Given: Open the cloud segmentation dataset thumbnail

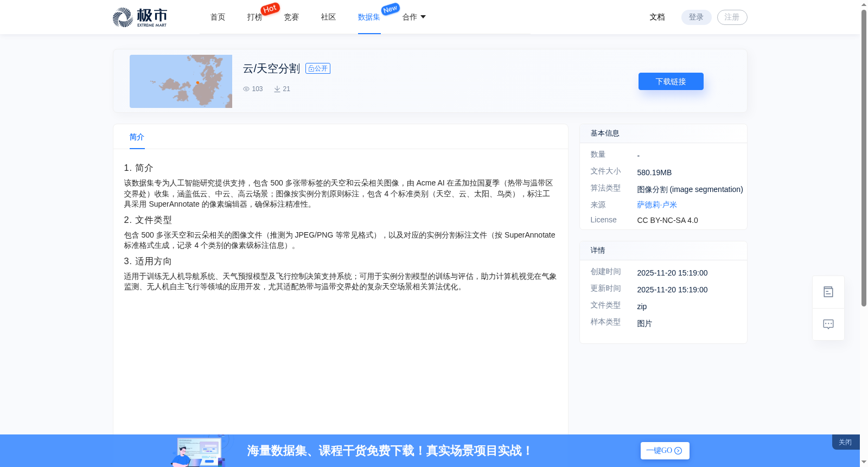Looking at the screenshot, I should pyautogui.click(x=181, y=81).
